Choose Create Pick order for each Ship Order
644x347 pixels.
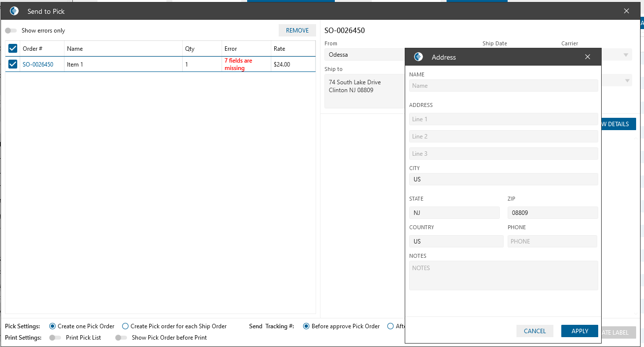(x=126, y=326)
